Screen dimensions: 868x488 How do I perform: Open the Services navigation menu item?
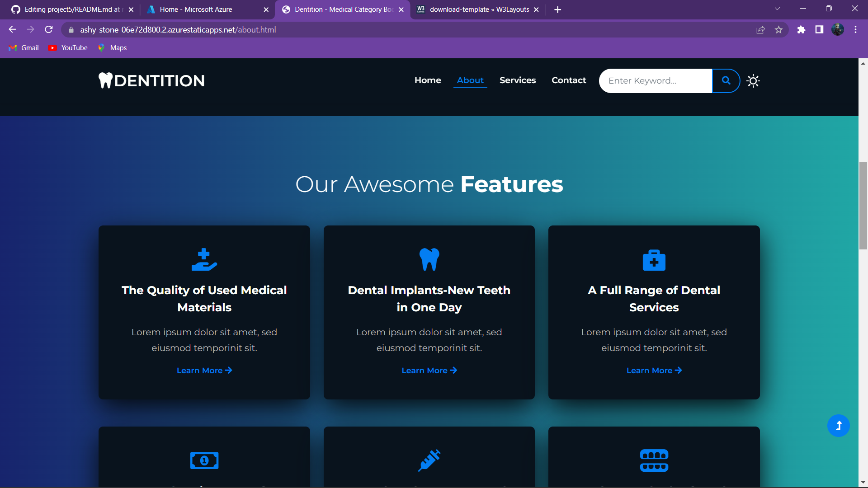pyautogui.click(x=517, y=80)
